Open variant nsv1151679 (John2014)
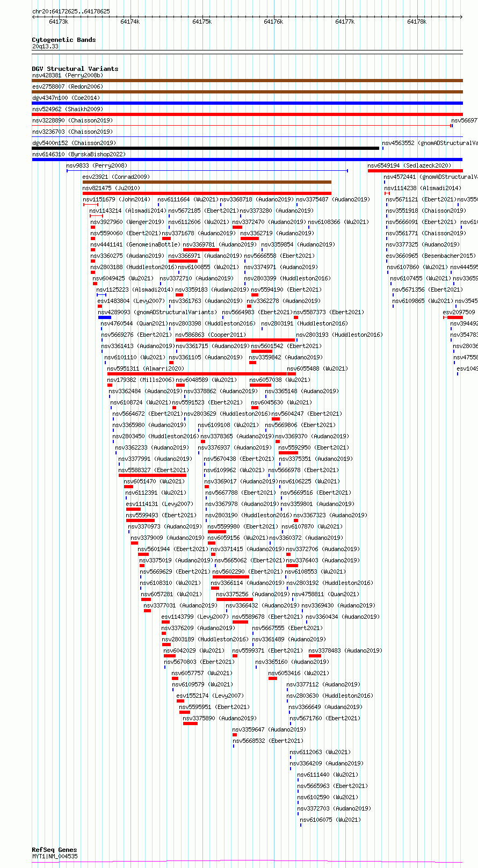This screenshot has width=478, height=868. pos(117,199)
